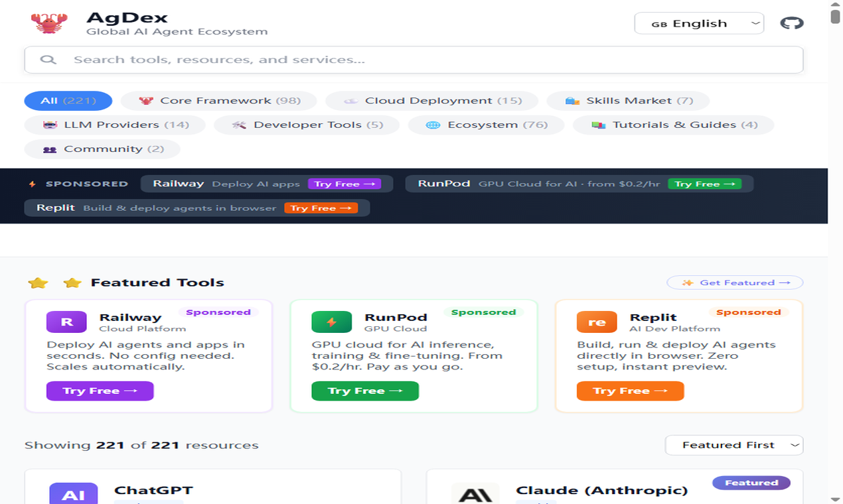Filter by Tutorials & Guides (4)
Image resolution: width=843 pixels, height=504 pixels.
click(x=674, y=125)
